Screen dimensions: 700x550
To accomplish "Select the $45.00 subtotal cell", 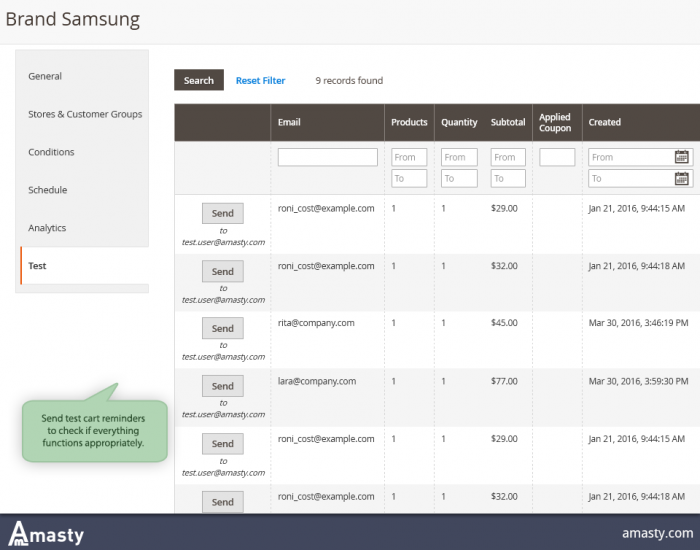I will click(x=504, y=323).
